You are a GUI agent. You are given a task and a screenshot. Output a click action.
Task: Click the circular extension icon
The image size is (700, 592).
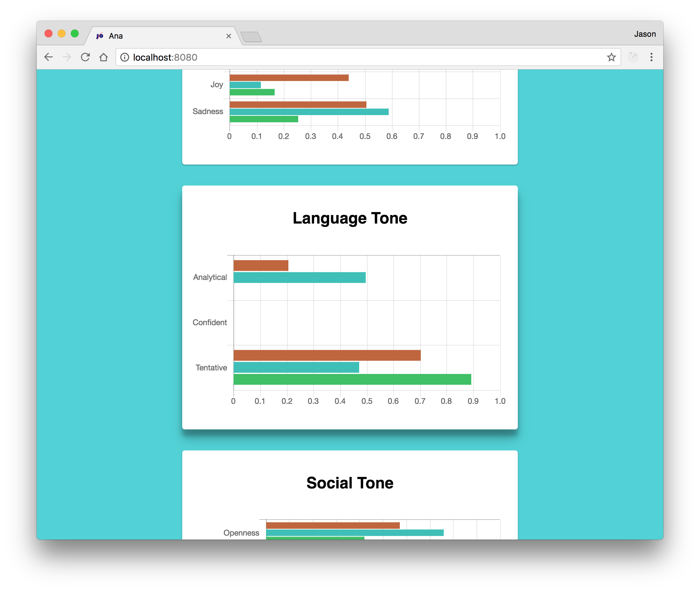point(633,57)
